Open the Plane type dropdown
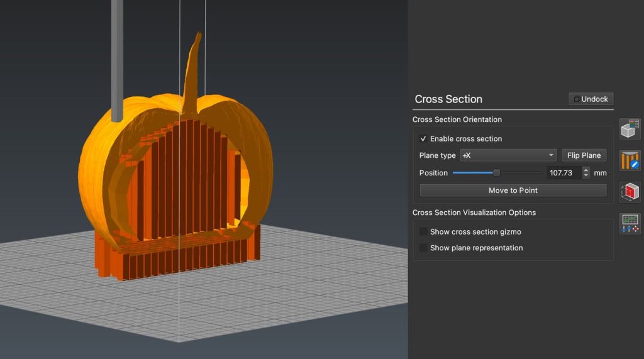Image resolution: width=644 pixels, height=359 pixels. click(508, 155)
